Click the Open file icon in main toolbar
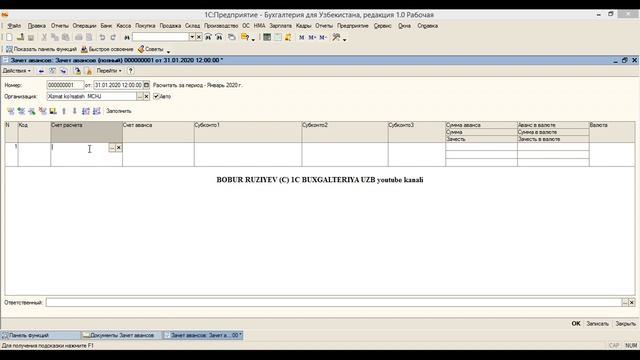This screenshot has width=640, height=360. pos(20,37)
